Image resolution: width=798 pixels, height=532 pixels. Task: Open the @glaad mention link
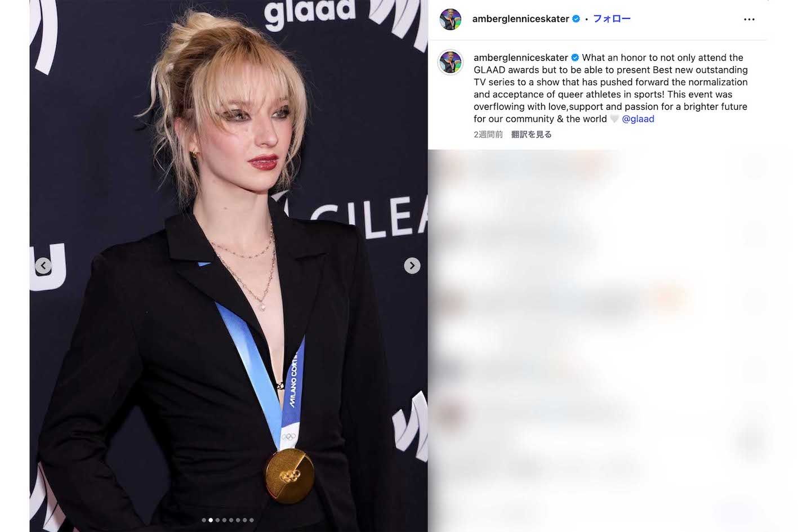click(x=638, y=119)
